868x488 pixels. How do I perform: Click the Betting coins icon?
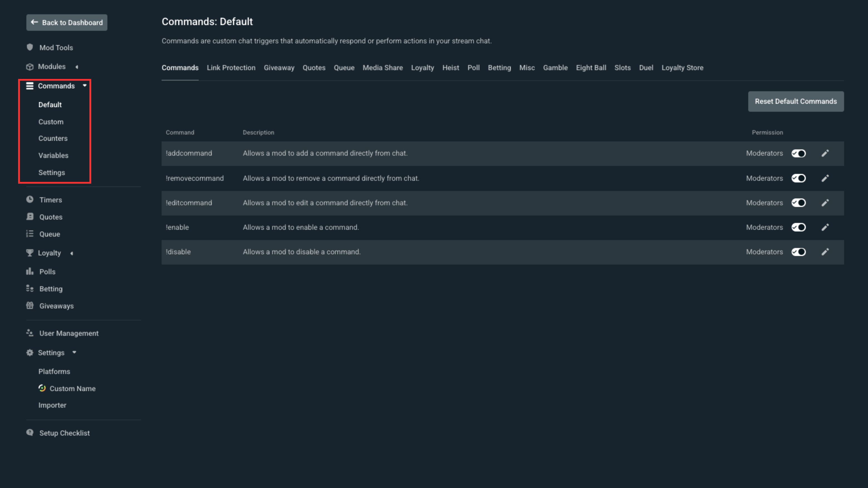click(x=30, y=288)
